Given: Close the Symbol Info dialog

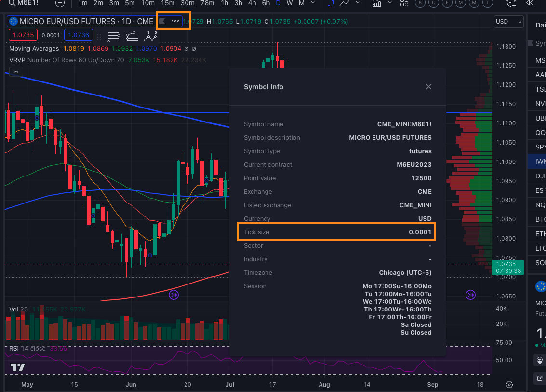Looking at the screenshot, I should (x=428, y=87).
